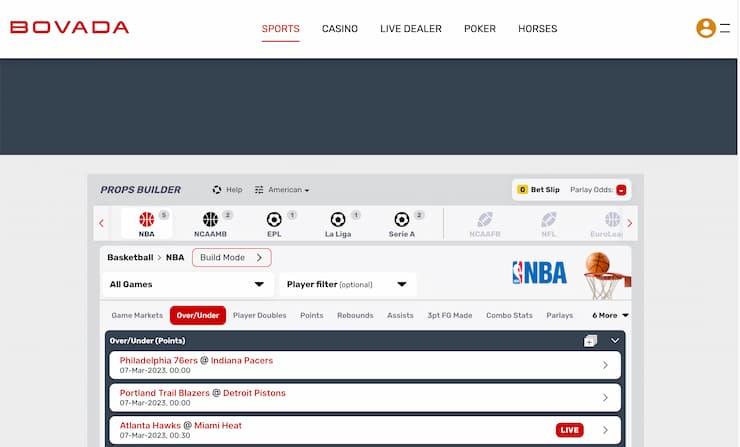Open the American odds format dropdown

288,190
